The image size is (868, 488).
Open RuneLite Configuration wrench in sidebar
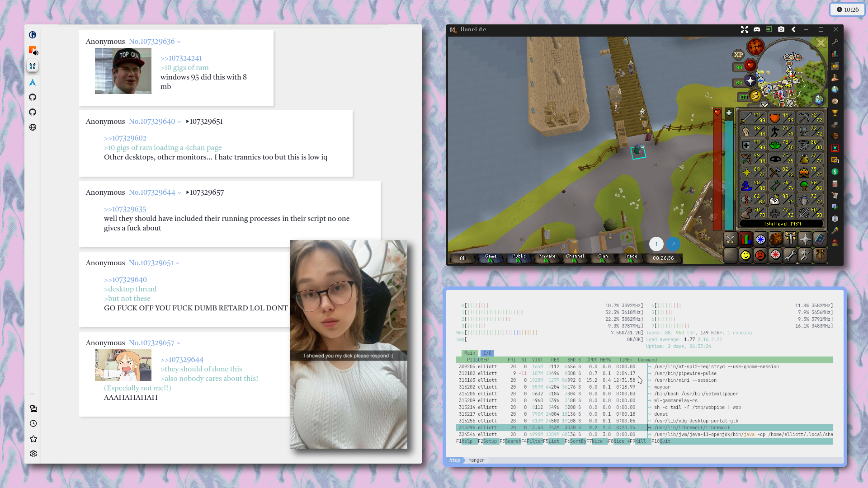point(835,42)
